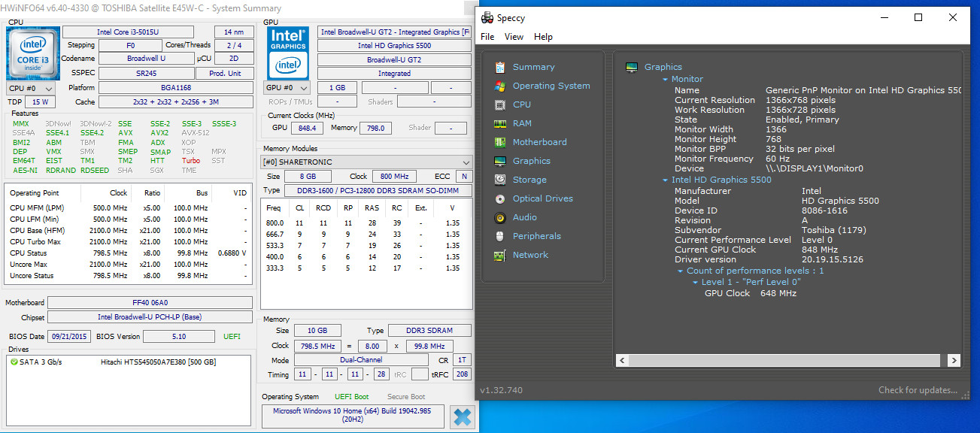
Task: Click Current GPU Clock 848 MHz value
Action: coord(820,250)
